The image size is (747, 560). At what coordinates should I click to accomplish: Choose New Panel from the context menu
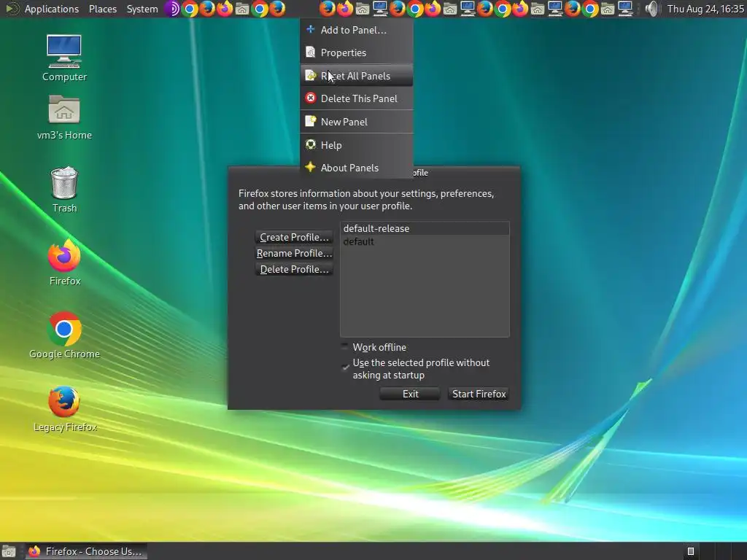[356, 122]
